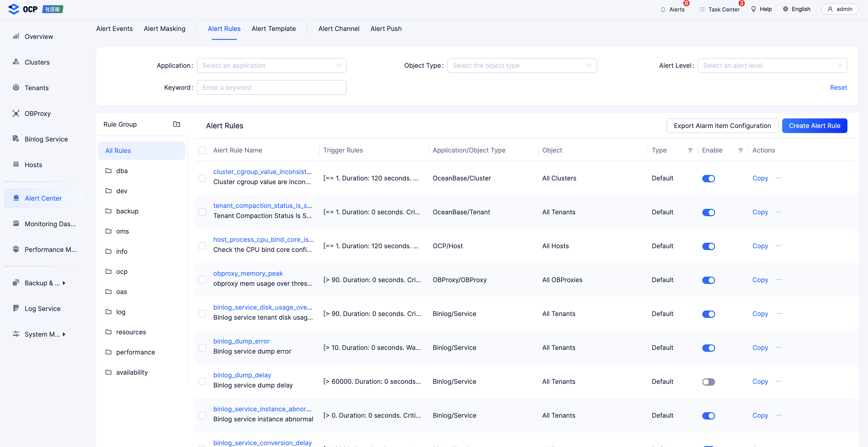Switch to the Alert Channel tab
Screen dimensions: 868x447
coord(339,29)
